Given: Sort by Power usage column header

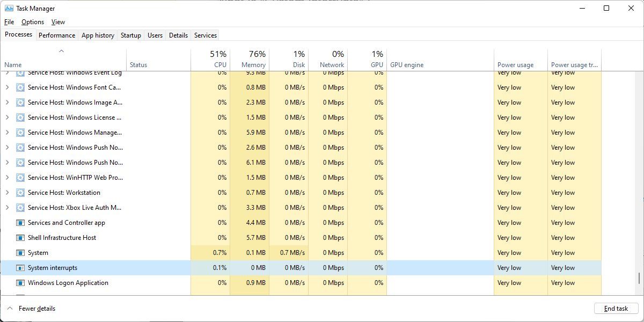Looking at the screenshot, I should [521, 60].
